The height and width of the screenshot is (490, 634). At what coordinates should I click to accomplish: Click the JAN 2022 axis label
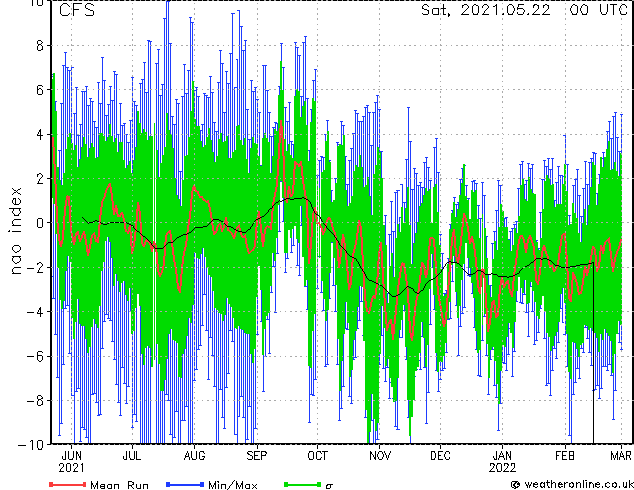point(502,462)
